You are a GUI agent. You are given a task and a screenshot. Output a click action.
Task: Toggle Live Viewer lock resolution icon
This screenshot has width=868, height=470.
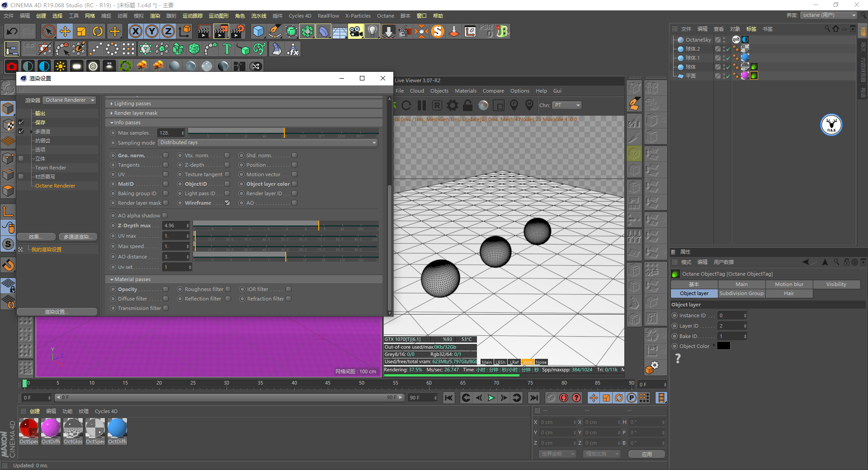(467, 105)
